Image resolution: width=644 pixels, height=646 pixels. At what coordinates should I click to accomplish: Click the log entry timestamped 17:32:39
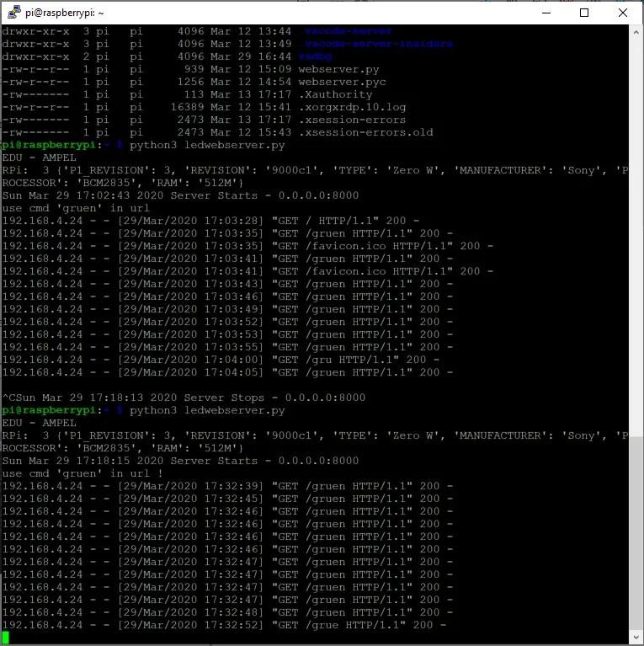click(227, 486)
